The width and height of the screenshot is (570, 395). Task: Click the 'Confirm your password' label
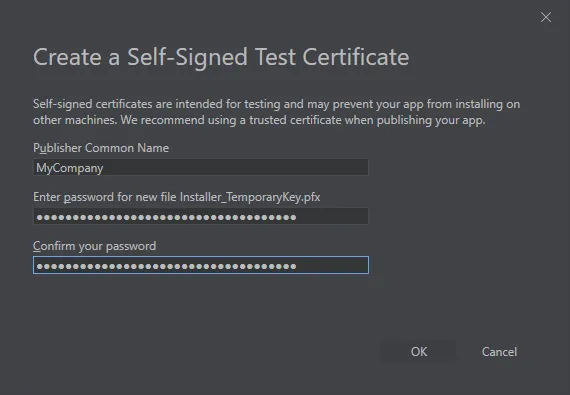coord(95,246)
